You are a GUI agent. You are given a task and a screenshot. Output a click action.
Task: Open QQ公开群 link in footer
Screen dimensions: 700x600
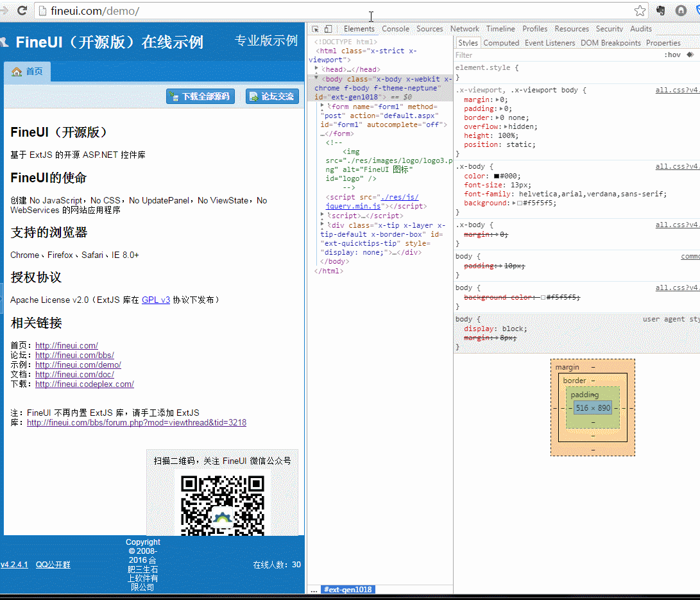pos(53,565)
